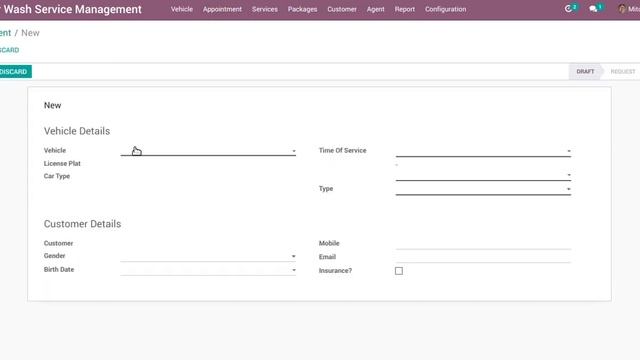This screenshot has height=360, width=640.
Task: Click the Customer field label
Action: pos(58,243)
